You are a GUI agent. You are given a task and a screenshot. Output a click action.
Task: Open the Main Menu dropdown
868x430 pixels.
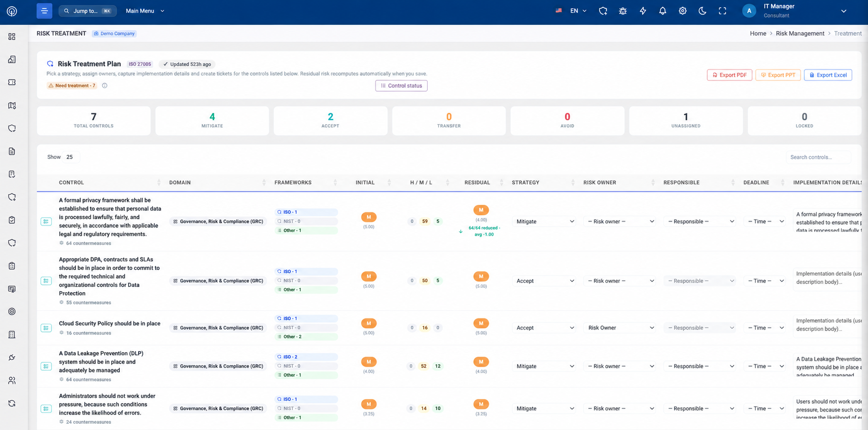click(x=145, y=11)
